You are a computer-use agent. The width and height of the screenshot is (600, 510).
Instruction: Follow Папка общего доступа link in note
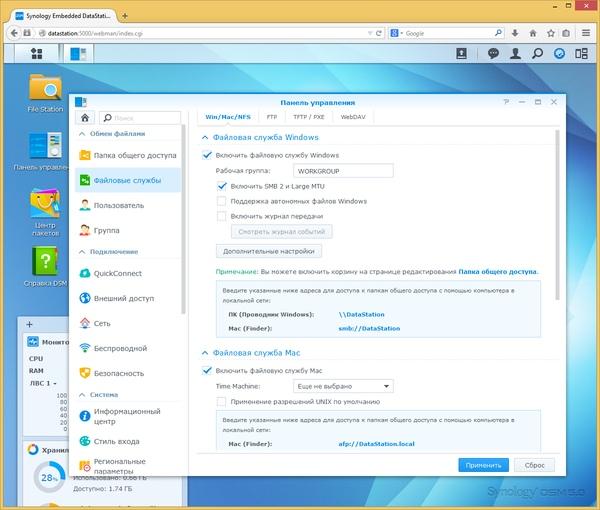pos(497,272)
